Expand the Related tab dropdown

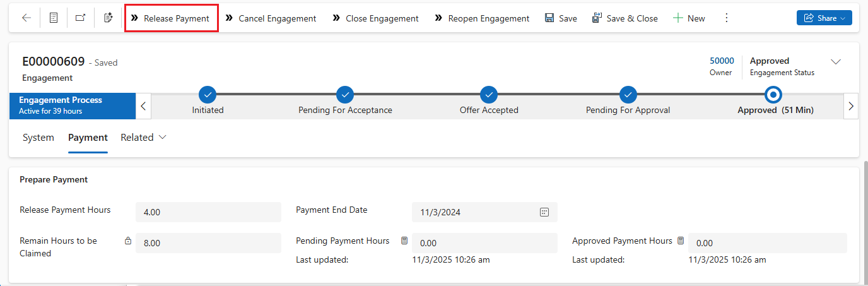(144, 138)
